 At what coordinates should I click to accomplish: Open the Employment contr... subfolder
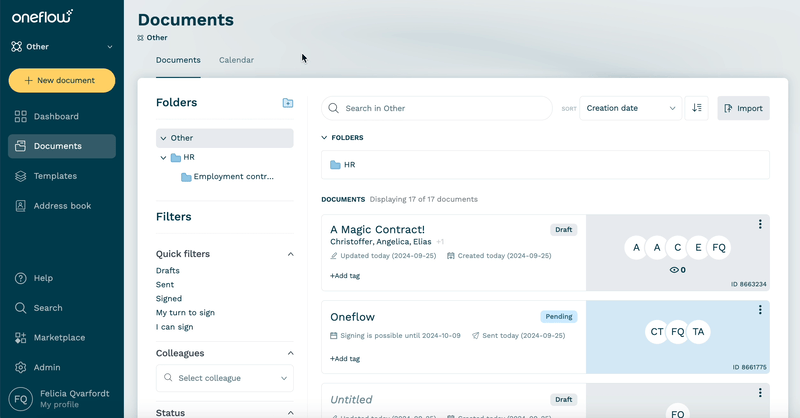click(x=228, y=177)
